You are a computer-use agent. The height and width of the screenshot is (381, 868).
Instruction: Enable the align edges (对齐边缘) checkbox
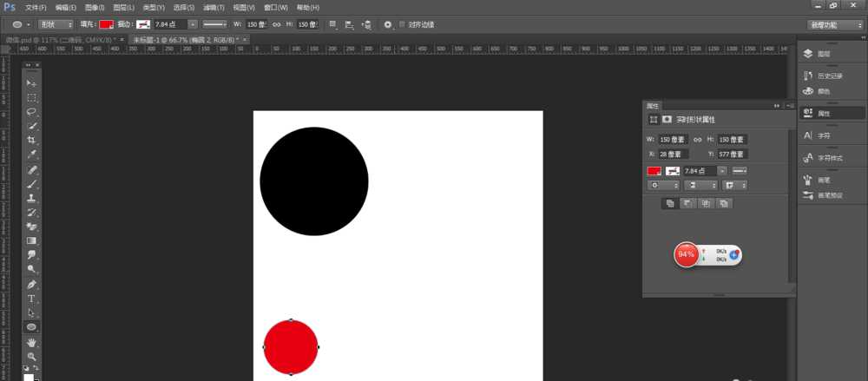[402, 25]
